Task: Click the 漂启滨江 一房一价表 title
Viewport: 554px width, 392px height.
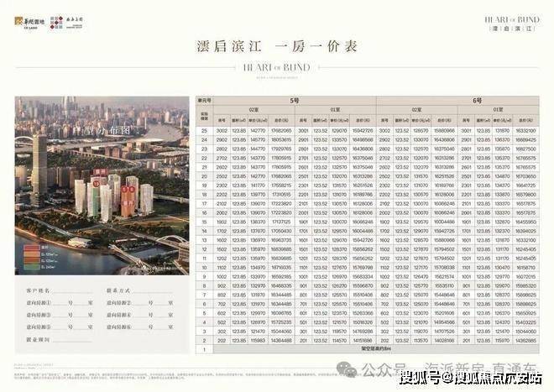Action: [x=277, y=47]
